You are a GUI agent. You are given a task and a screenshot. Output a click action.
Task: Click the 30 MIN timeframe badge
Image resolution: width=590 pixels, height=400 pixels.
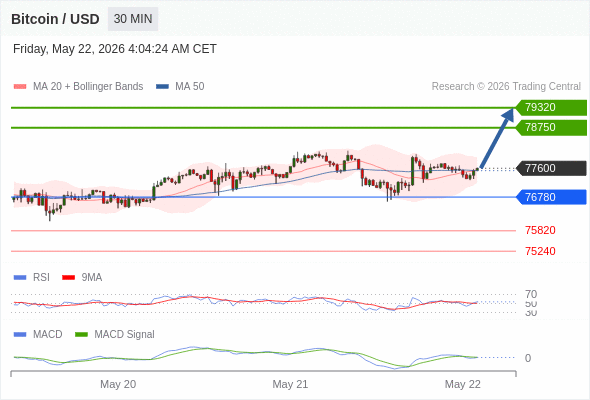coord(133,19)
